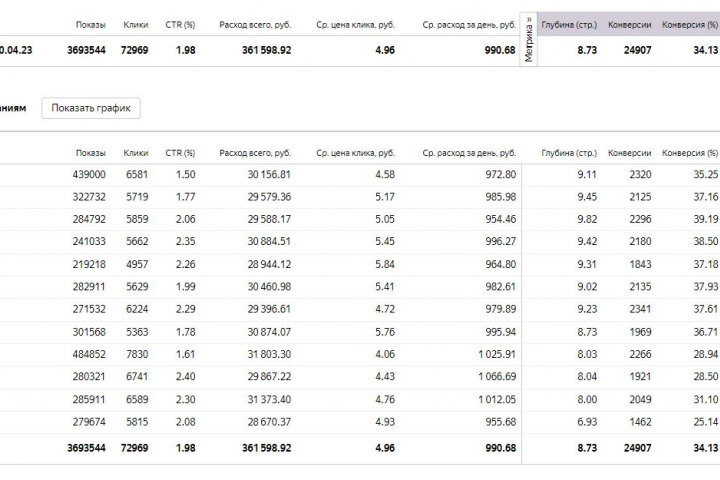Click the date ending 04.23 in summary

tap(17, 50)
